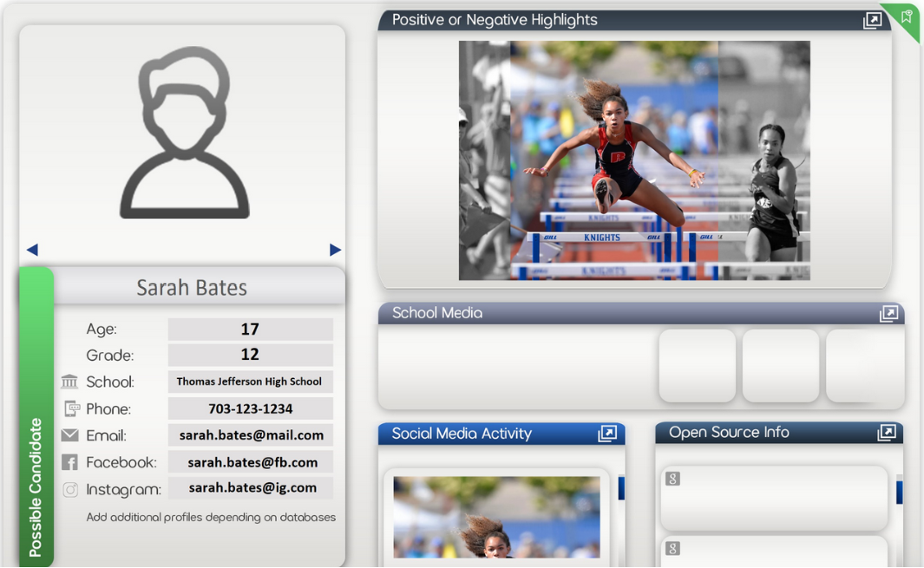The image size is (924, 568).
Task: Click the Facebook value sarah.bates@fb.com
Action: click(251, 462)
